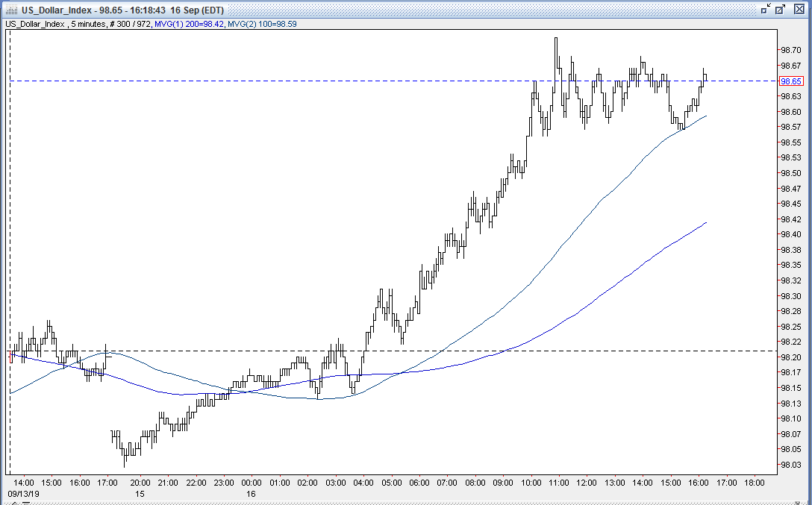Click the 18:00 time axis label
812x505 pixels.
tap(754, 483)
